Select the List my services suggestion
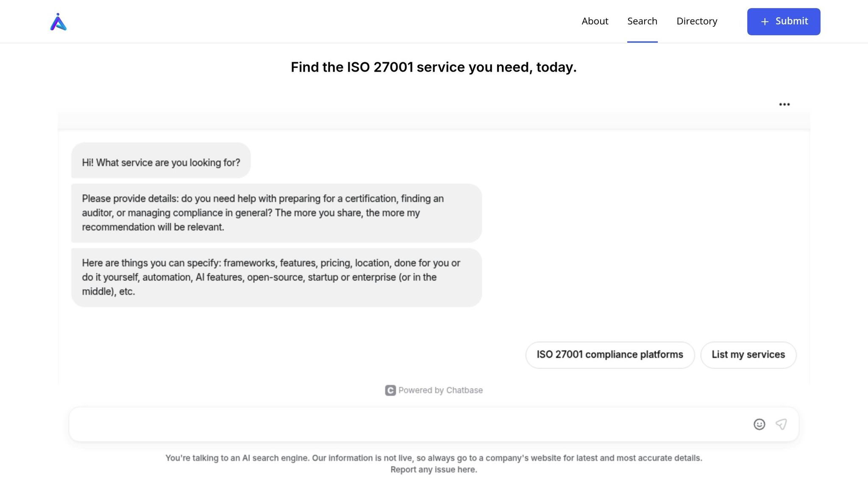The height and width of the screenshot is (488, 868). (x=748, y=355)
